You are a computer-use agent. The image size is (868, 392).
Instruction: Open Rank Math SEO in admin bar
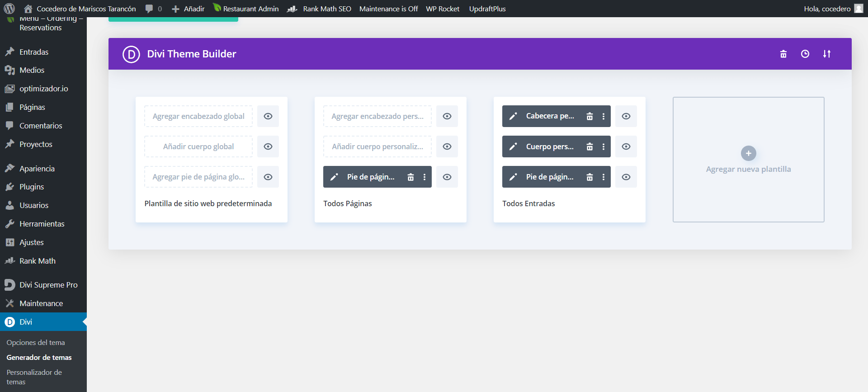tap(319, 9)
